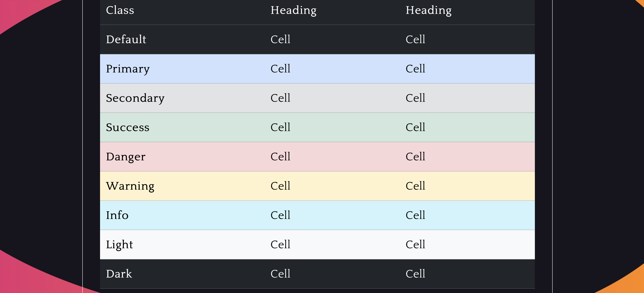Image resolution: width=644 pixels, height=293 pixels.
Task: Click the middle Cell in Primary row
Action: tap(280, 69)
